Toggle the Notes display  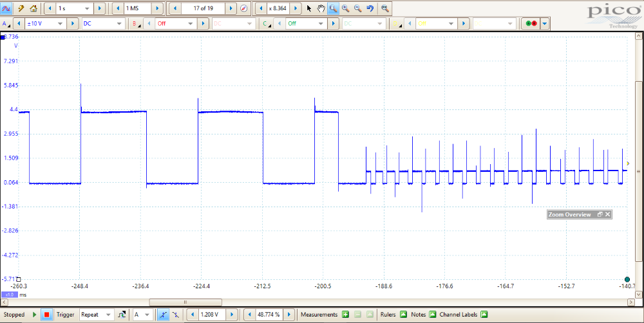pos(433,315)
